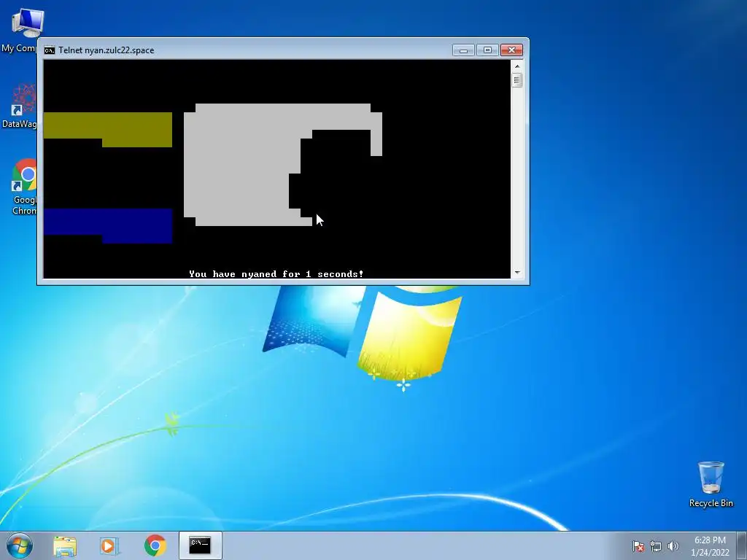This screenshot has width=747, height=560.
Task: Minimize the Telnet window
Action: (463, 50)
